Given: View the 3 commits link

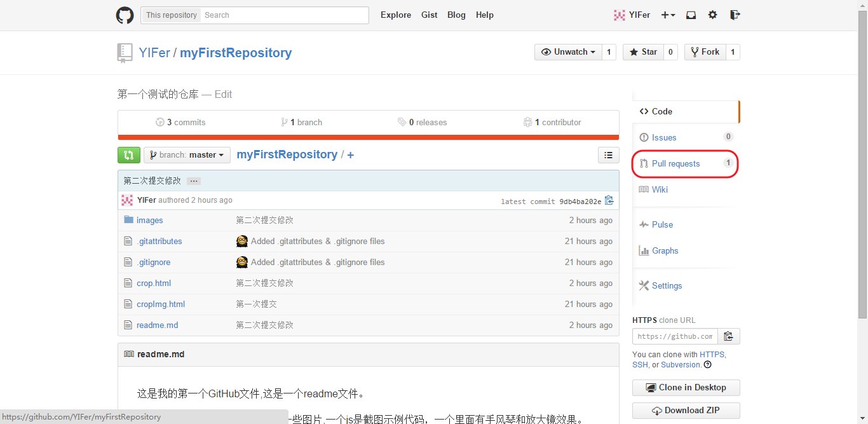Looking at the screenshot, I should [181, 122].
